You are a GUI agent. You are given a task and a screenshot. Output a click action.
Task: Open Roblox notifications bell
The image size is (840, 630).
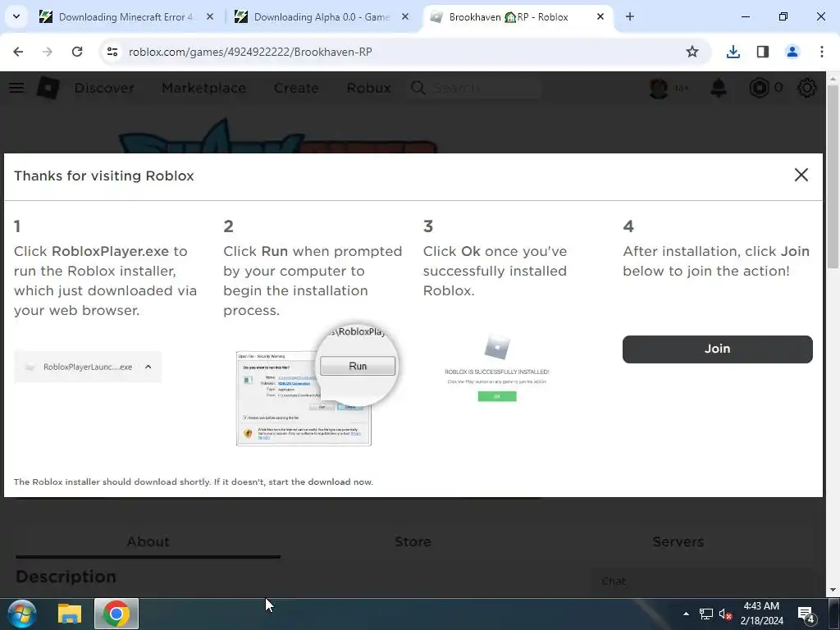pyautogui.click(x=719, y=88)
